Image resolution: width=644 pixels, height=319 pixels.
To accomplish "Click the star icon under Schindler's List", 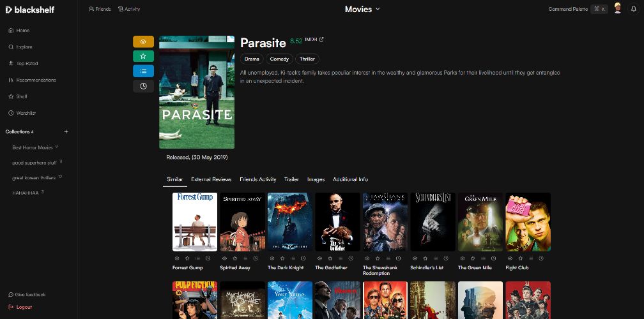I will pos(425,258).
